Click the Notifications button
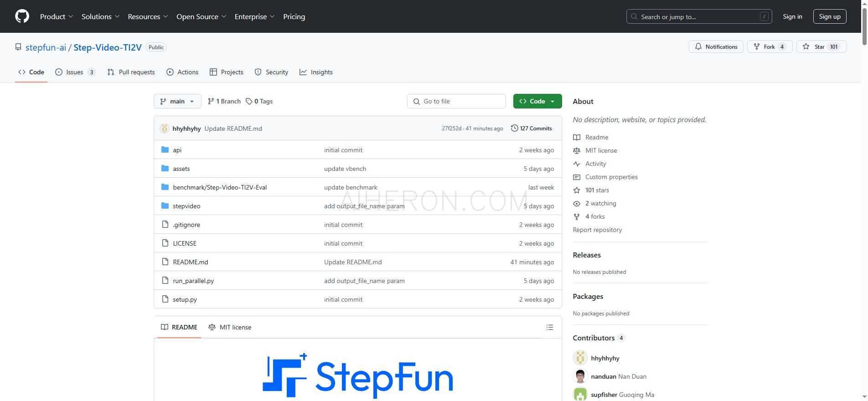 (716, 46)
